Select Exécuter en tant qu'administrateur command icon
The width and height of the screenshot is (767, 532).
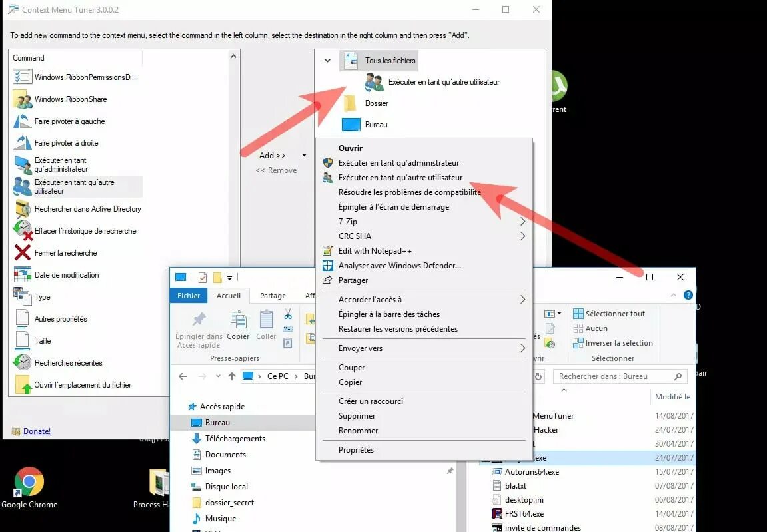[23, 164]
